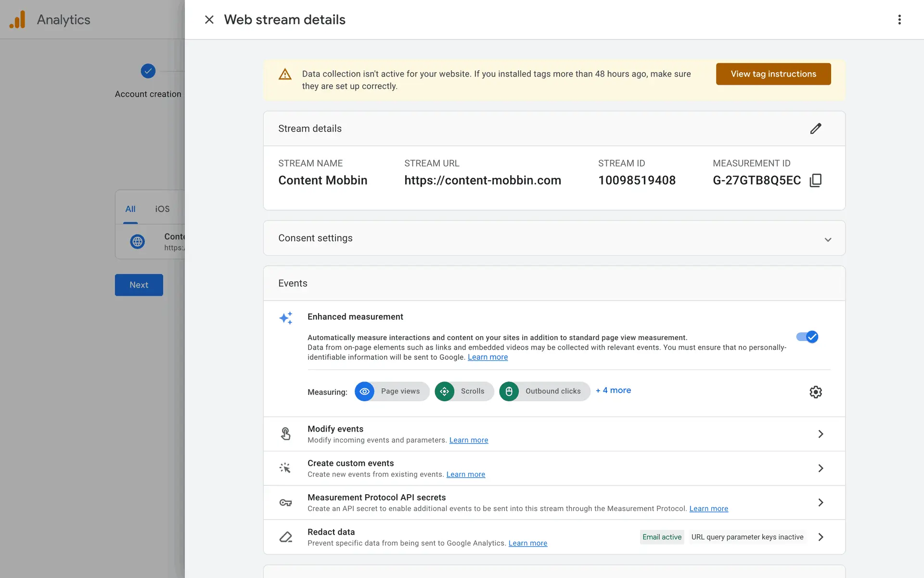Click the warning triangle icon in banner
This screenshot has width=924, height=578.
tap(285, 74)
